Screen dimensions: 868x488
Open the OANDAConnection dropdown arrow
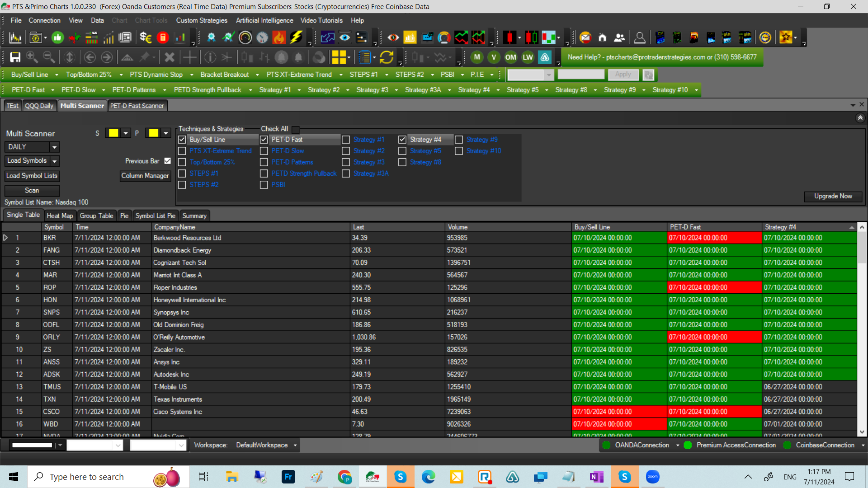pos(678,446)
